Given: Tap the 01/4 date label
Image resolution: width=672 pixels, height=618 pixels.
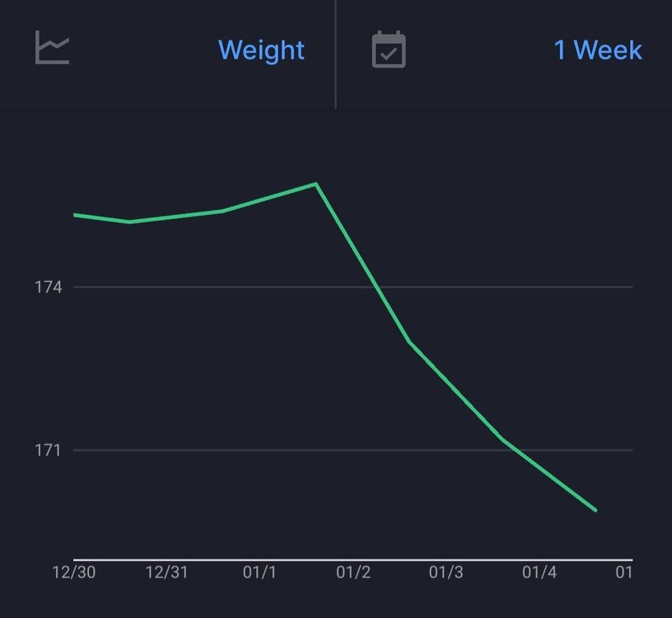Looking at the screenshot, I should [x=539, y=573].
